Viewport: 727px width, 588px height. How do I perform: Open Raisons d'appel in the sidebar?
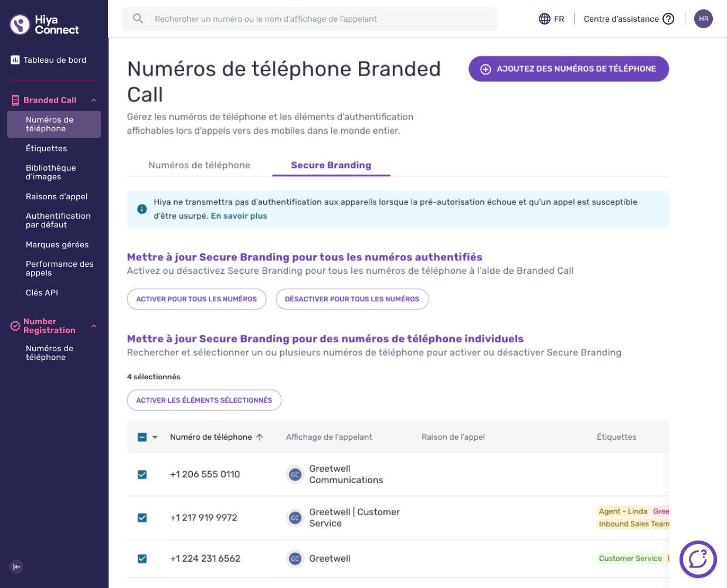(57, 196)
